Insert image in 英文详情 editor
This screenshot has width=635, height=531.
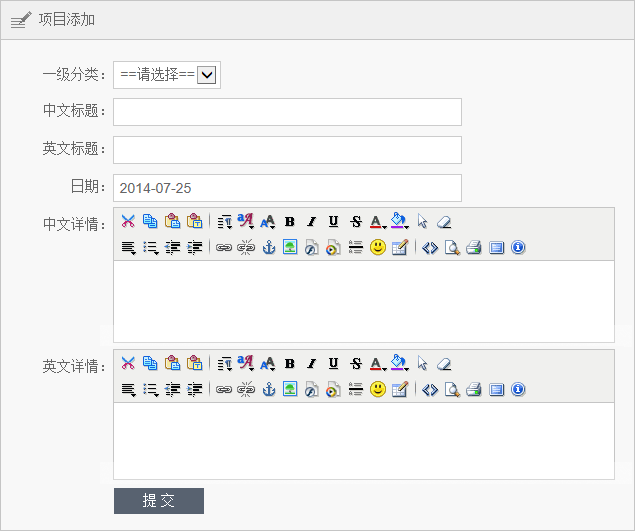290,390
